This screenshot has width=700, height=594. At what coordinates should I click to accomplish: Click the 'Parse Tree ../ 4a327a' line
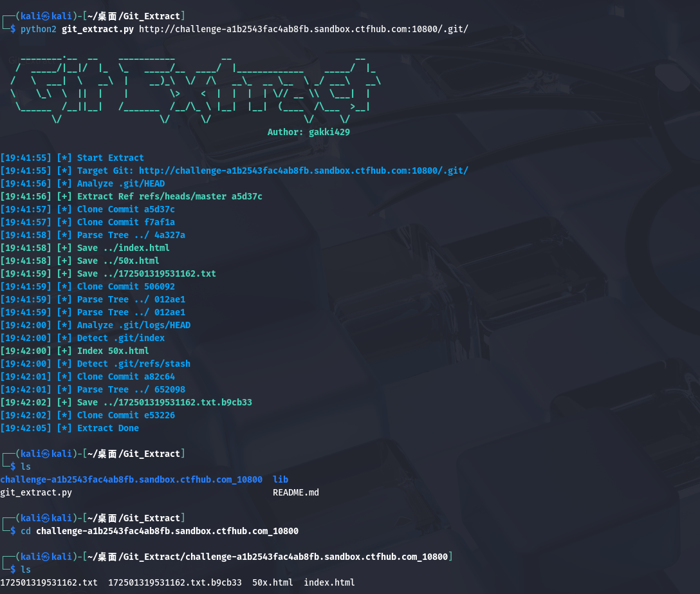pos(131,235)
